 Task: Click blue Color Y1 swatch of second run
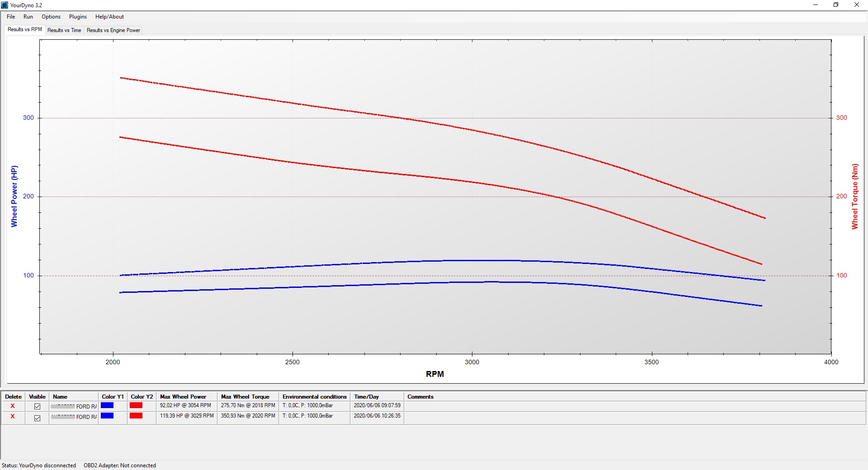[x=107, y=416]
